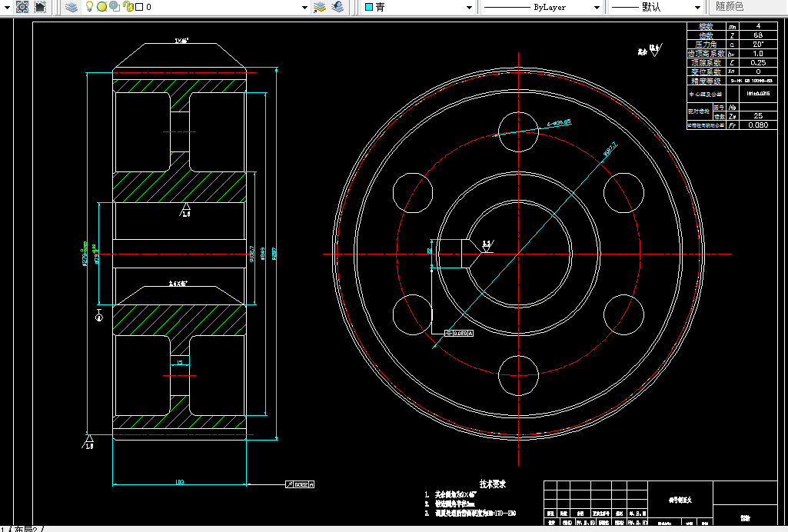The height and width of the screenshot is (532, 788).
Task: Expand the layer list dropdown arrow
Action: (x=304, y=8)
